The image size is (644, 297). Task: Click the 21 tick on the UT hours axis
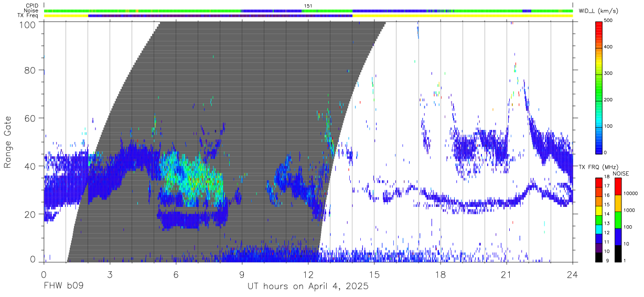[x=506, y=274]
